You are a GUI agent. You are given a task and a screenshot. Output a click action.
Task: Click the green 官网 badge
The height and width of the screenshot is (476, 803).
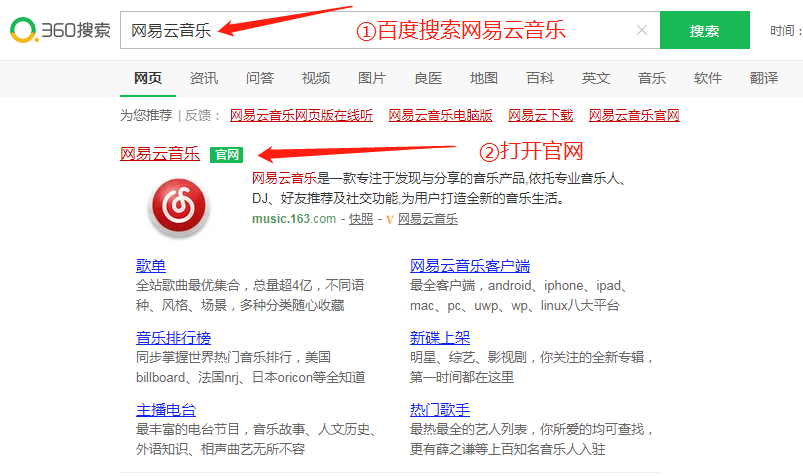pos(227,154)
